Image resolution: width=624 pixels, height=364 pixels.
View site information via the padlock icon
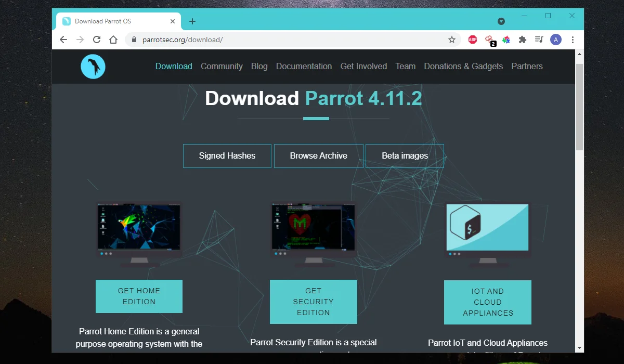(x=134, y=40)
